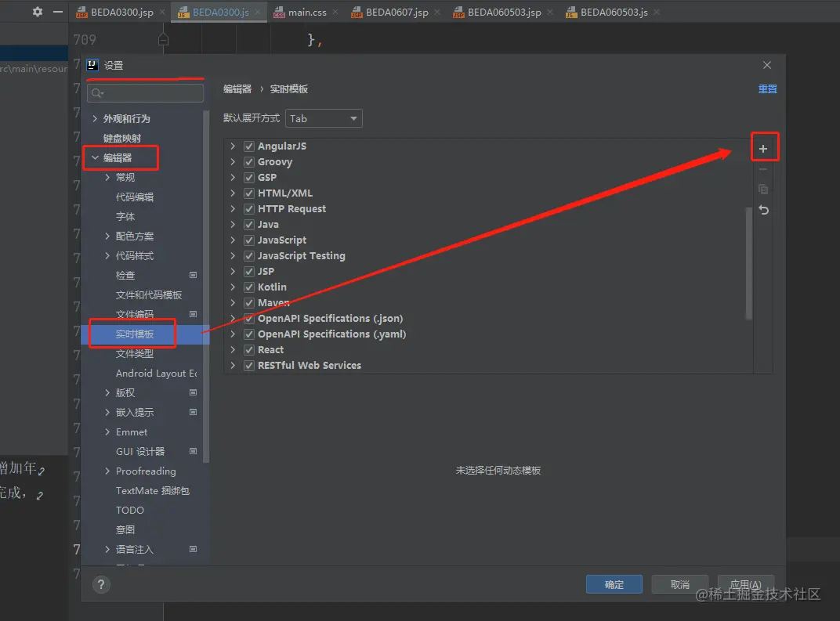Image resolution: width=840 pixels, height=621 pixels.
Task: Select the OpenAPI Specifications (.yaml) row
Action: (489, 334)
